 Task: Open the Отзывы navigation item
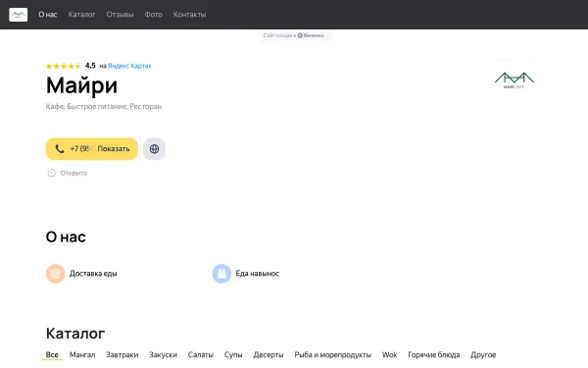point(120,15)
